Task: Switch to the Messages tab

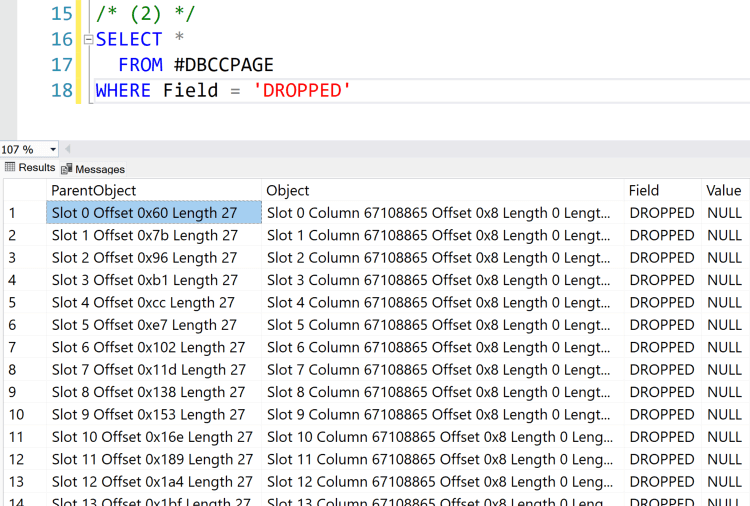Action: coord(93,169)
